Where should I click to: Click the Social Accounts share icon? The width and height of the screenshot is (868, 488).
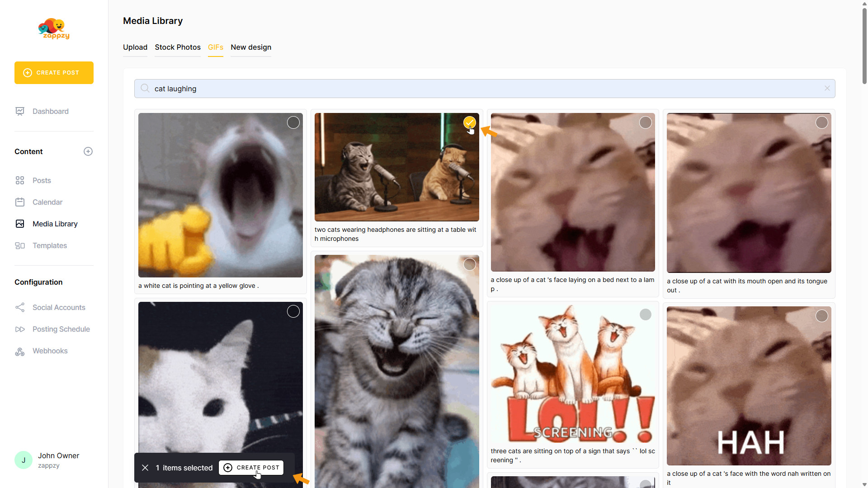point(20,307)
